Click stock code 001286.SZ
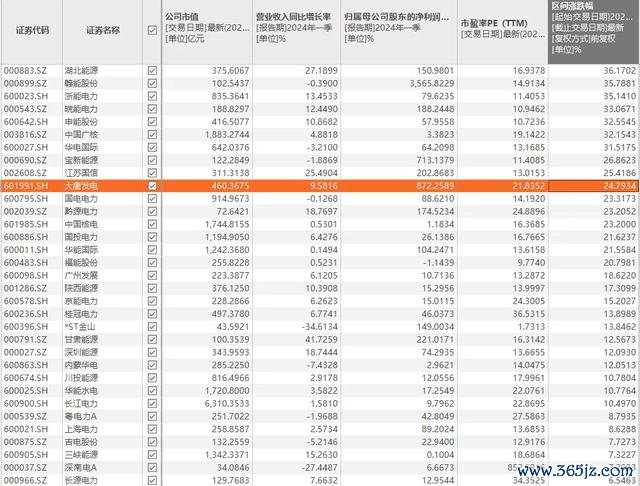Viewport: 640px width, 486px height. (x=25, y=288)
